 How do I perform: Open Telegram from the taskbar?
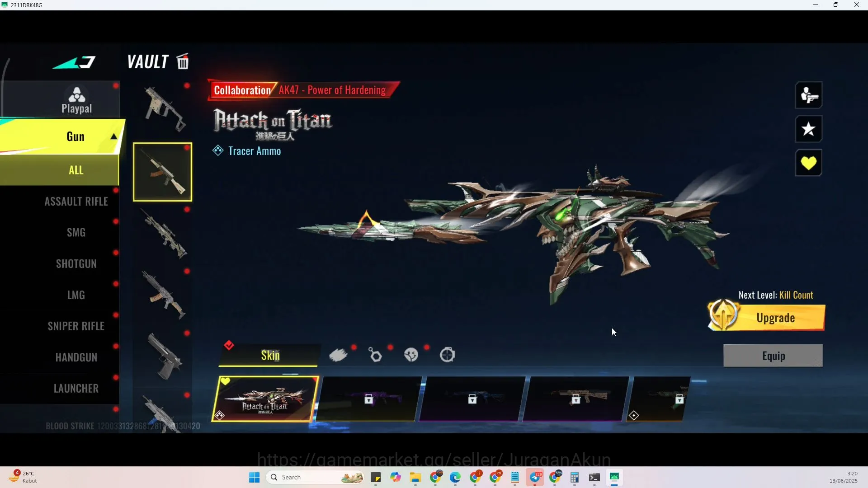point(535,477)
